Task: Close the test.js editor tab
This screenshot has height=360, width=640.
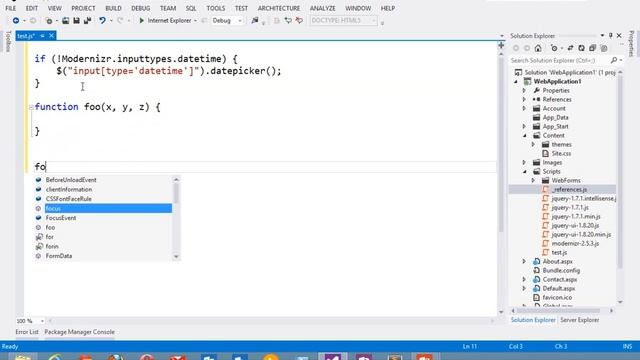Action: pyautogui.click(x=51, y=36)
